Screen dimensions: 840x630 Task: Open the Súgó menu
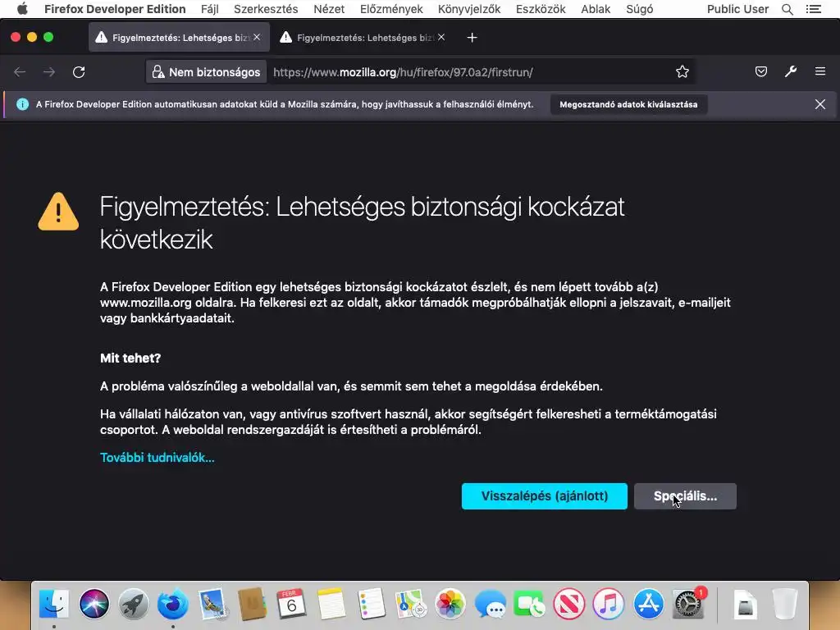pos(640,9)
